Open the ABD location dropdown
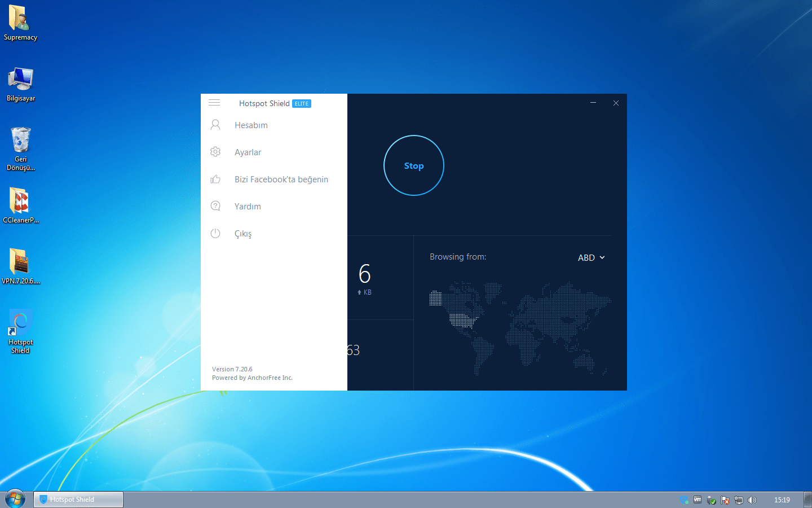The width and height of the screenshot is (812, 508). tap(591, 257)
